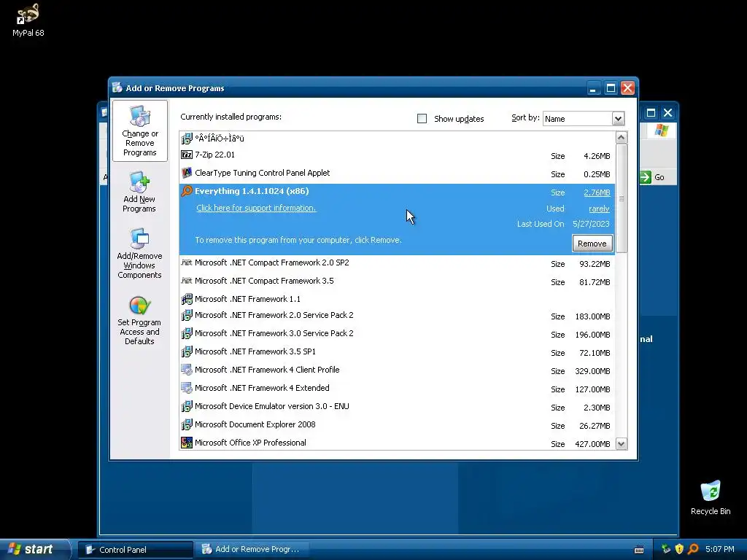Select .NET Framework 4 Client Profile entry
This screenshot has height=560, width=747.
[x=398, y=370]
